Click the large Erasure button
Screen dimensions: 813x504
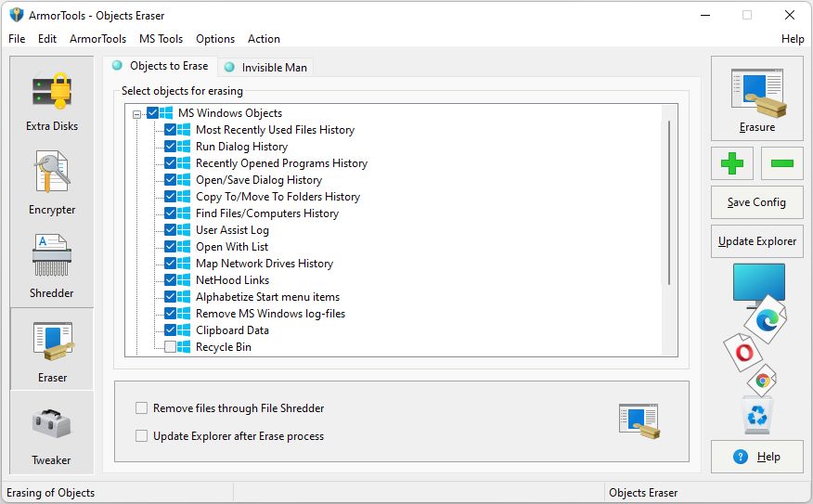(x=756, y=98)
